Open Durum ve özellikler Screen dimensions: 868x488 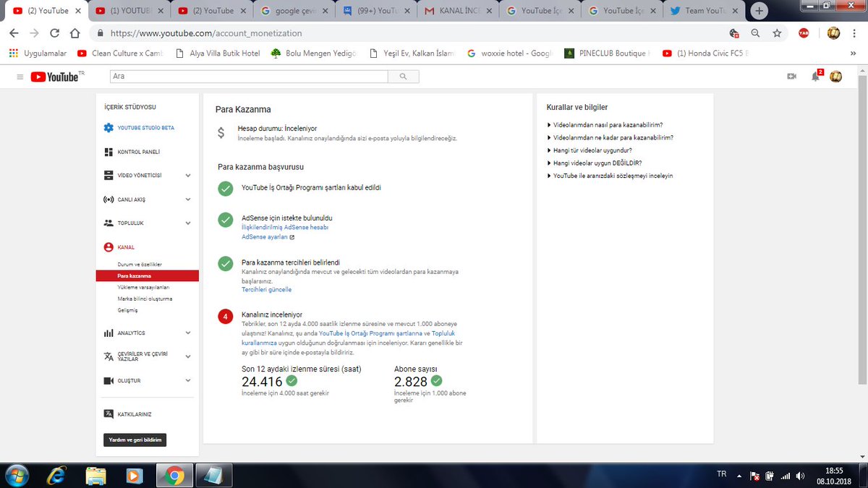[139, 265]
